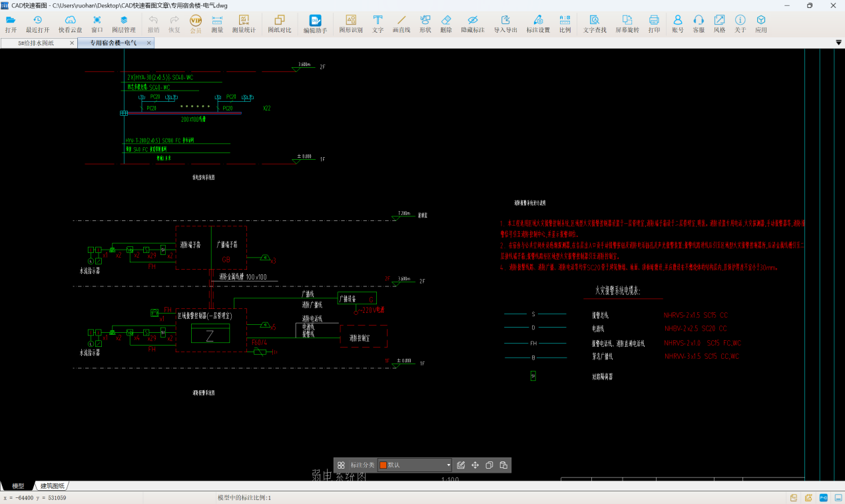Toggle the blue status bar icon at bottom right
The image size is (845, 504).
823,498
